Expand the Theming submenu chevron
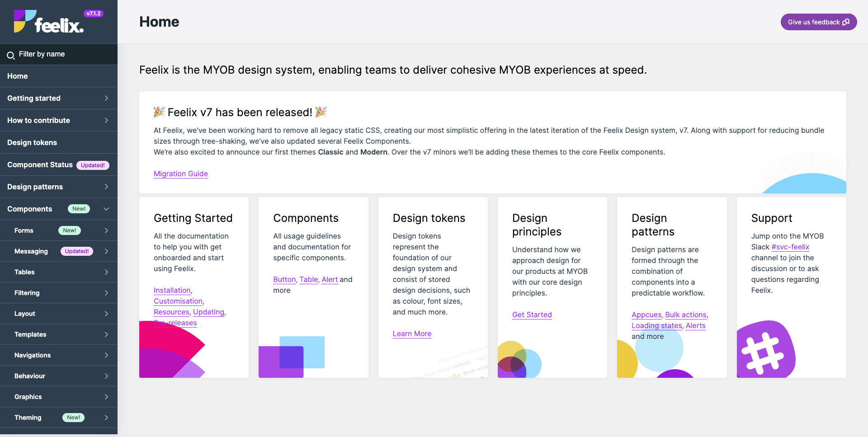 (x=106, y=418)
